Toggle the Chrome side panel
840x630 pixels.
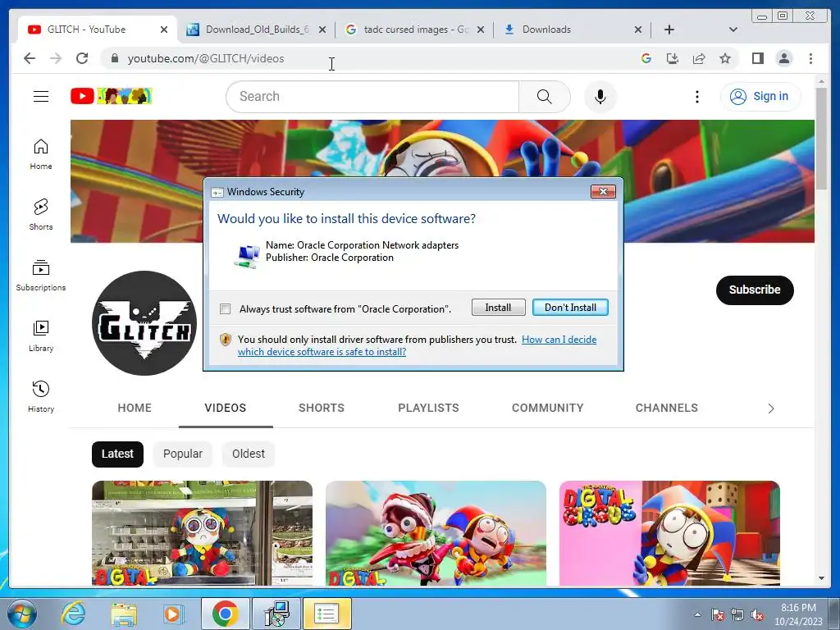point(757,58)
